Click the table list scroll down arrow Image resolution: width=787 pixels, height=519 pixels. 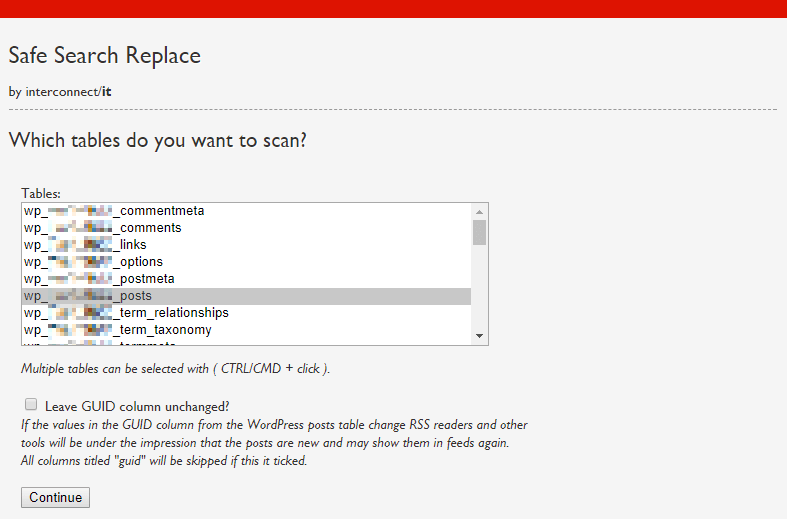point(480,337)
